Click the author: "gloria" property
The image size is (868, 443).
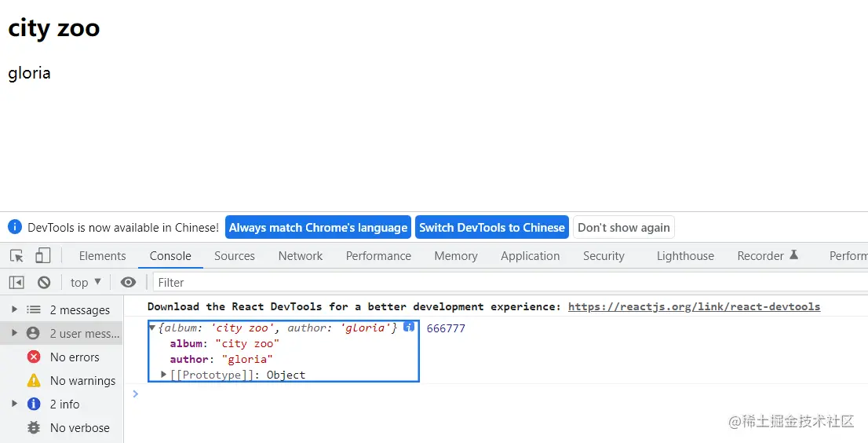point(221,359)
